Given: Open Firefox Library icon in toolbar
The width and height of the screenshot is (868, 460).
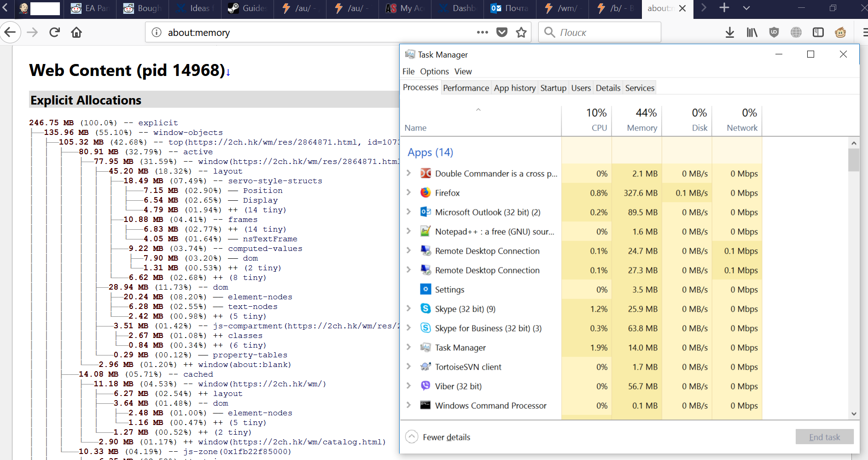Looking at the screenshot, I should [751, 32].
